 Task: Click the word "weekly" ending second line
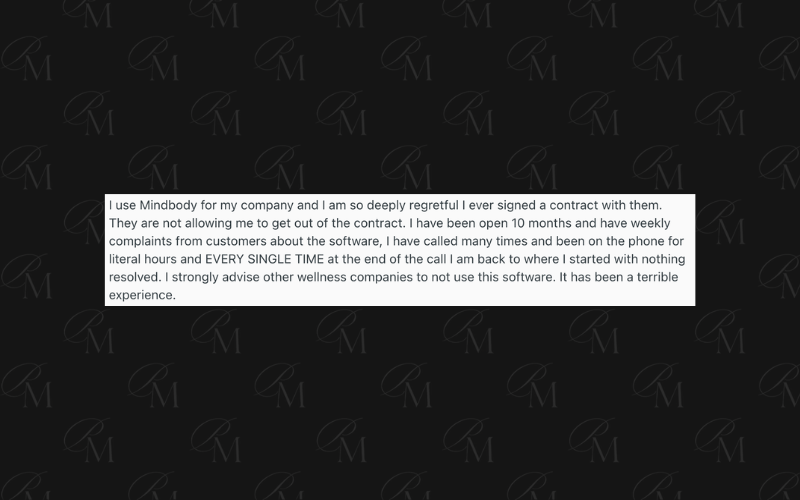pyautogui.click(x=650, y=223)
